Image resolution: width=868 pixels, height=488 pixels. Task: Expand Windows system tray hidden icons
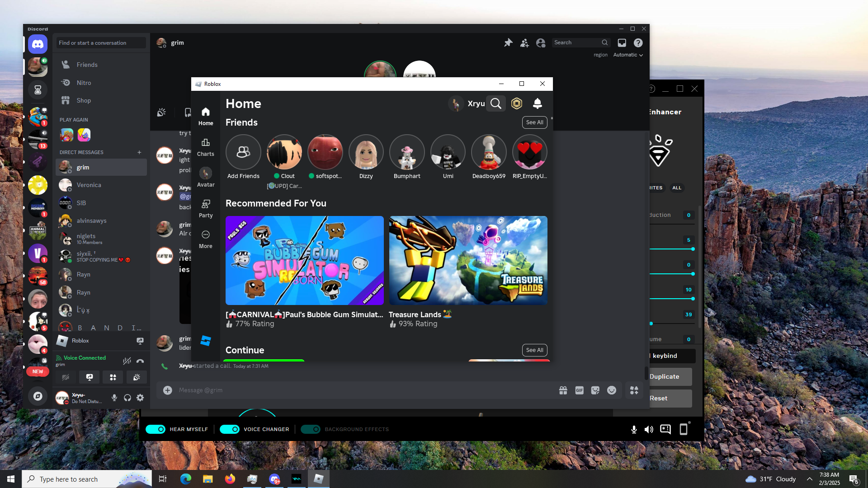click(x=809, y=479)
